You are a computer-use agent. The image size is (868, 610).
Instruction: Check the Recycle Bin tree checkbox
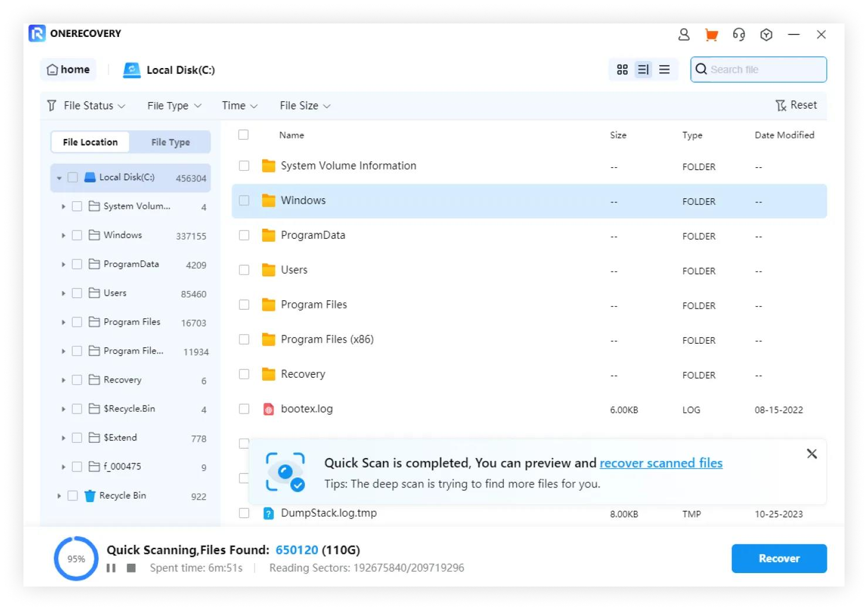(x=73, y=496)
